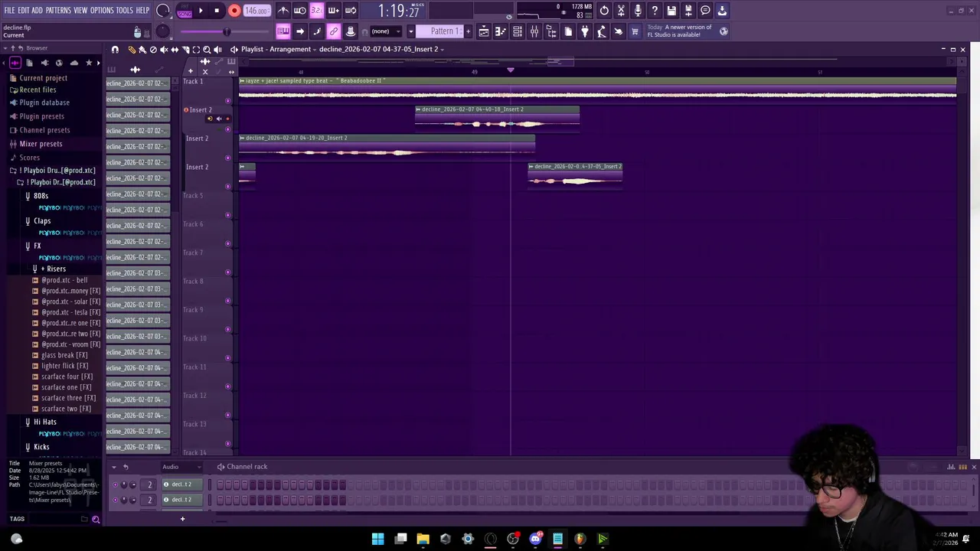Click the red Record button

coord(234,11)
